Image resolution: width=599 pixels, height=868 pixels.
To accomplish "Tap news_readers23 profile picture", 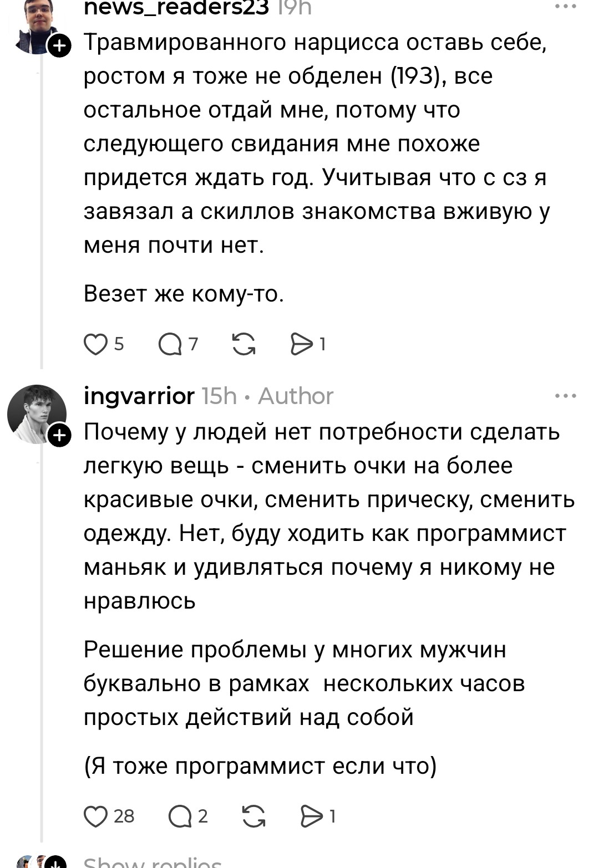I will coord(37,27).
